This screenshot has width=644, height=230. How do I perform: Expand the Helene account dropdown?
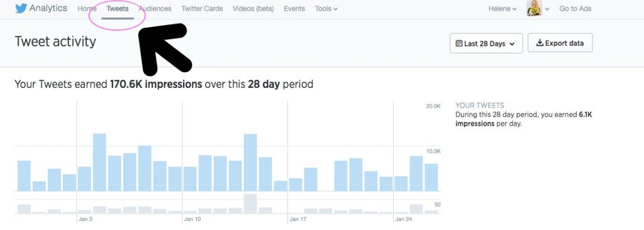(502, 9)
